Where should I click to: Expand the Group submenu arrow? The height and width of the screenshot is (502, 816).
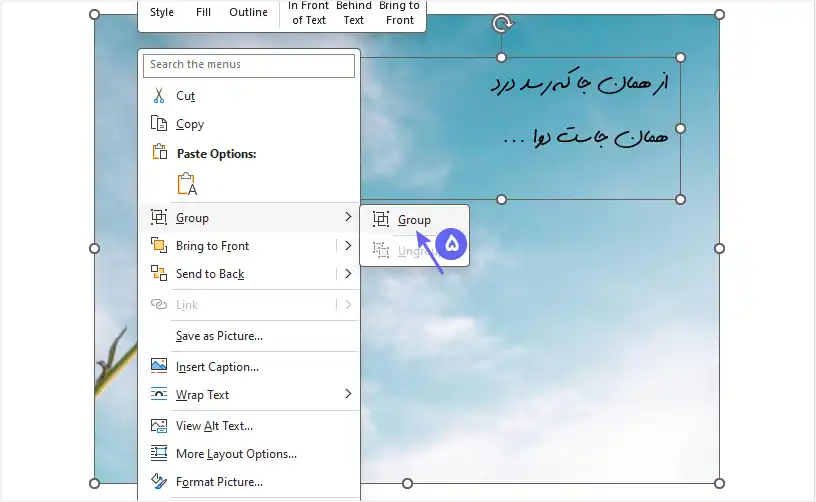click(x=347, y=217)
